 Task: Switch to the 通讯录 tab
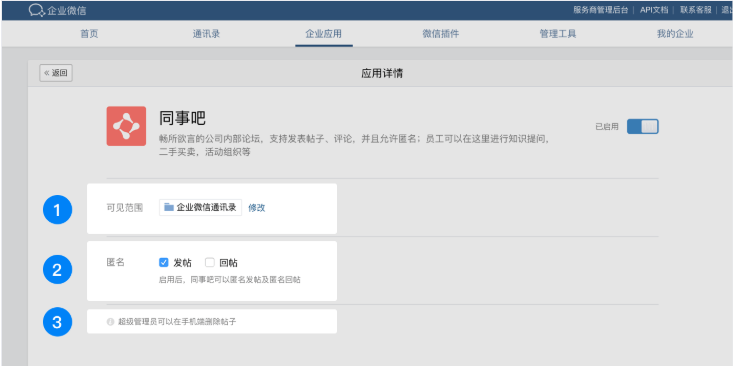click(206, 34)
